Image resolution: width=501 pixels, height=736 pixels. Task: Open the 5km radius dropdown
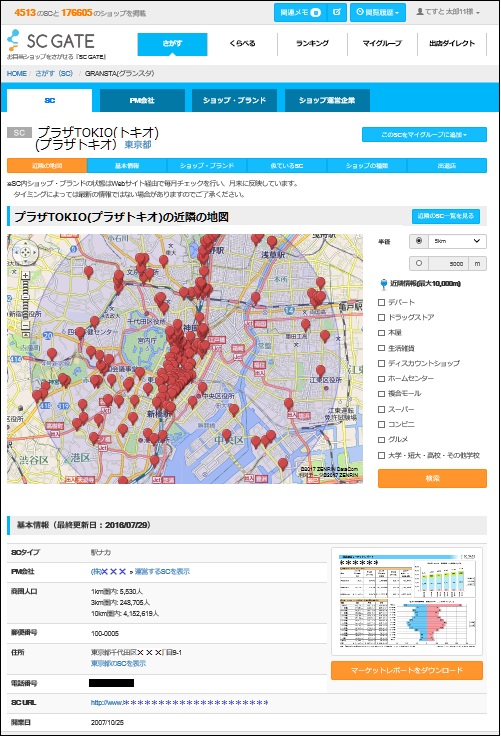pos(457,241)
